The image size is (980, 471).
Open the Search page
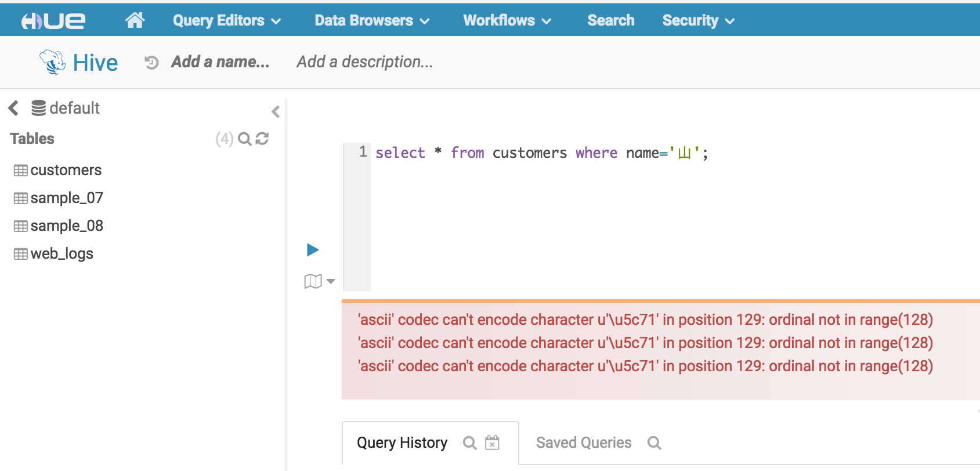[610, 20]
